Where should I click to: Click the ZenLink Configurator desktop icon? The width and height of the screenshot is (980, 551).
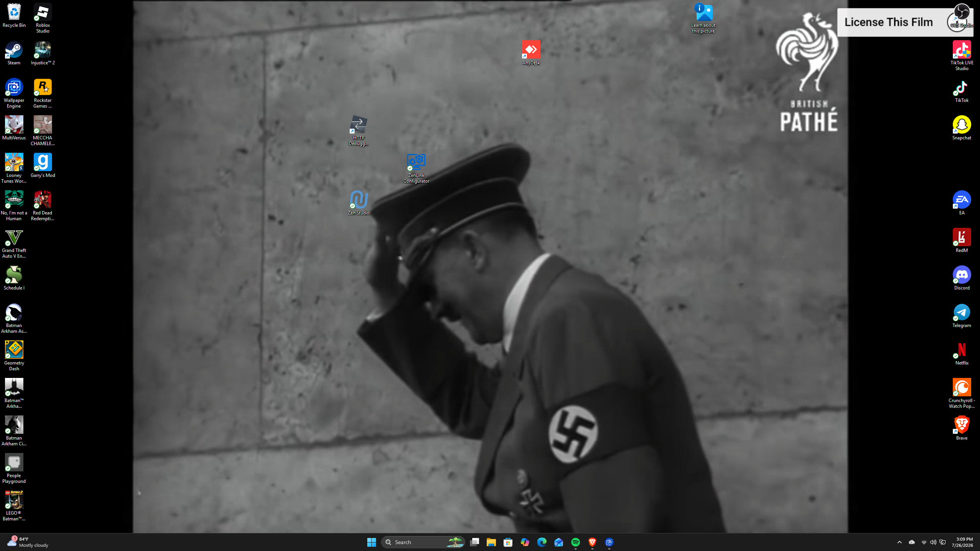pos(416,168)
